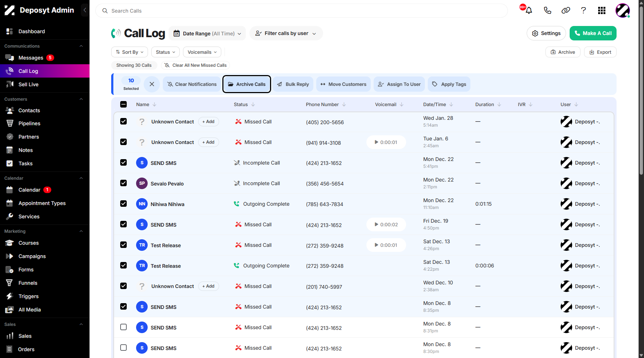644x358 pixels.
Task: Click Apply Tags button
Action: point(449,84)
